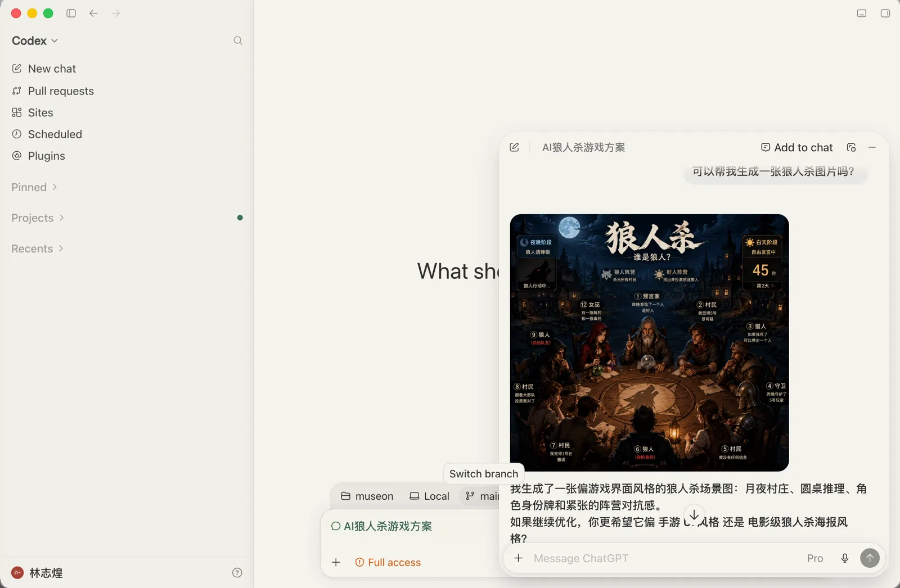Image resolution: width=900 pixels, height=588 pixels.
Task: Toggle the right sidebar panel icon
Action: click(885, 13)
